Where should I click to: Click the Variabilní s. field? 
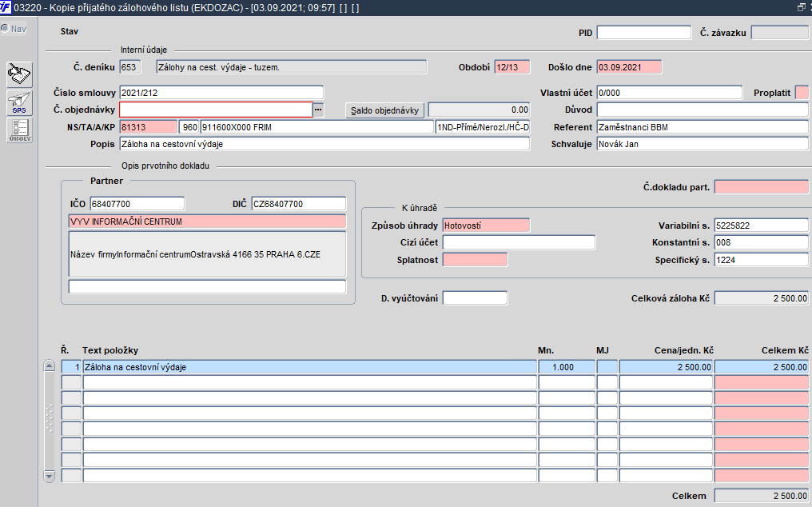click(x=761, y=226)
